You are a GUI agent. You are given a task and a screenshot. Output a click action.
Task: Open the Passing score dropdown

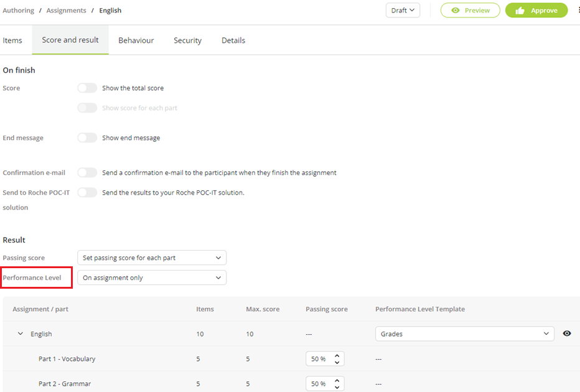tap(152, 258)
